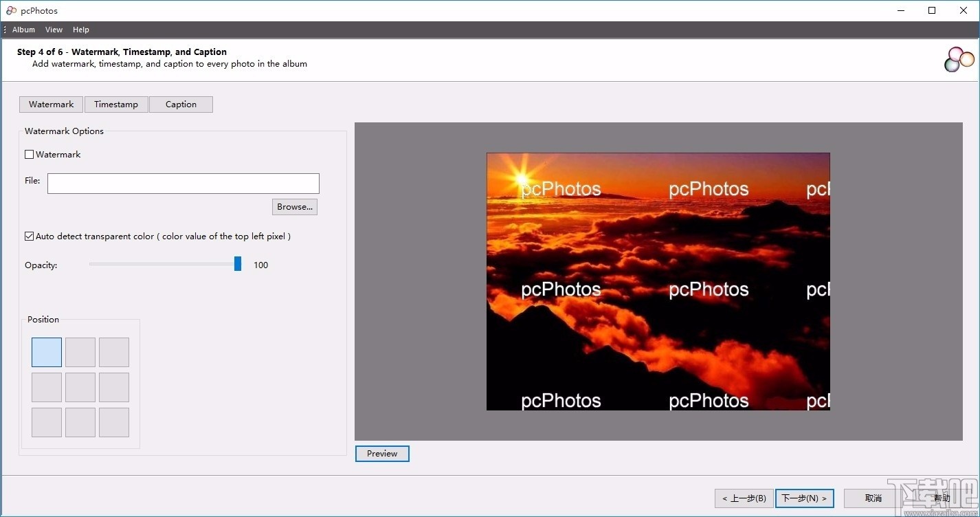Select the bottom-right watermark position
Image resolution: width=980 pixels, height=517 pixels.
[x=114, y=422]
